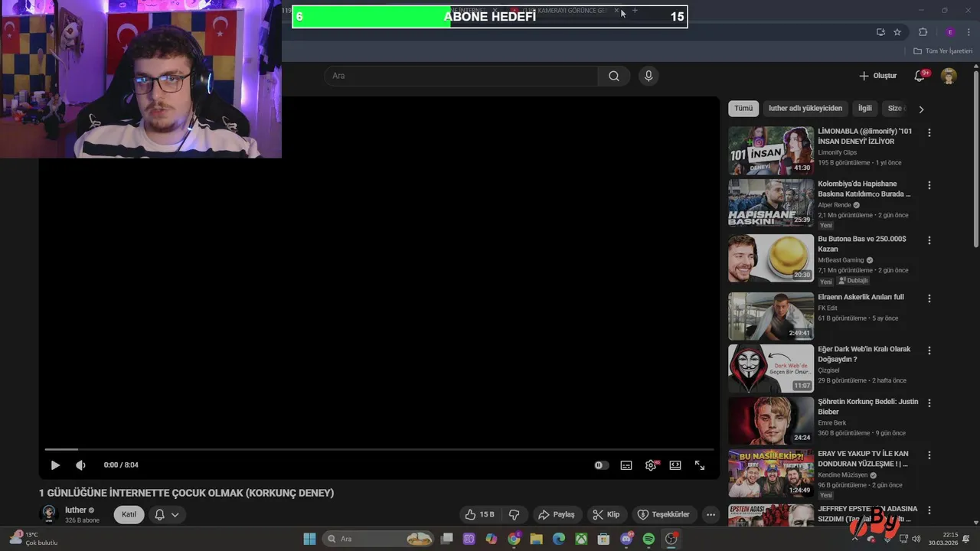Toggle the autoplay switch in the player

coord(602,465)
